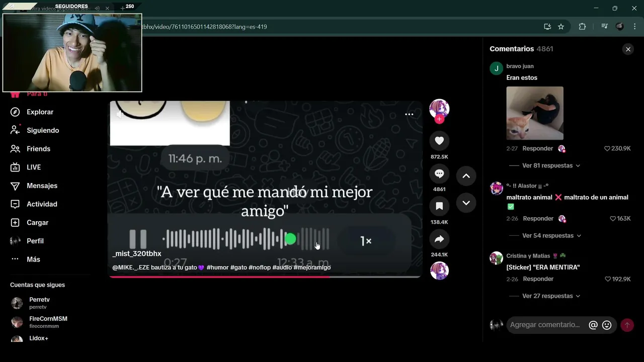Expand Ver 27 respuestas
The image size is (644, 362).
551,296
